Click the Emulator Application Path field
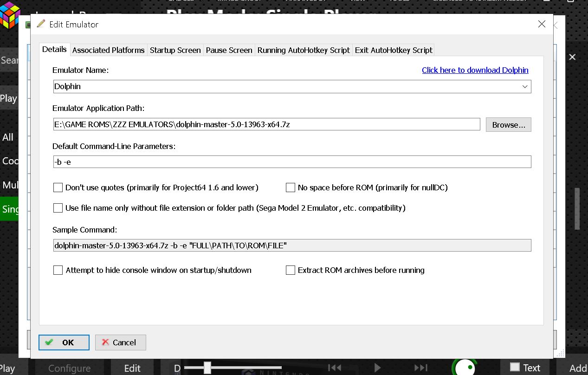 click(x=266, y=124)
